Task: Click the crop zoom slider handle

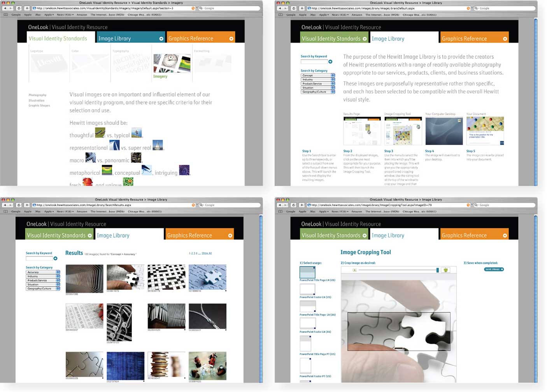Action: [x=438, y=270]
